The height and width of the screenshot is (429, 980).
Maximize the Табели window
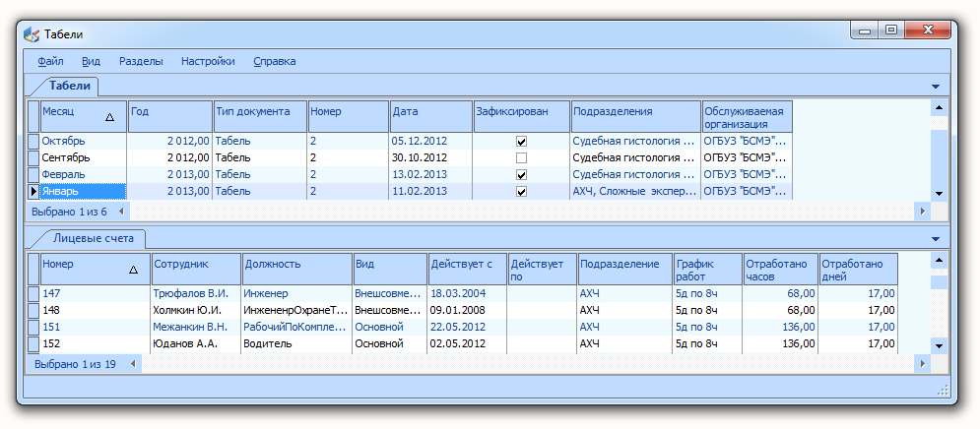coord(890,30)
